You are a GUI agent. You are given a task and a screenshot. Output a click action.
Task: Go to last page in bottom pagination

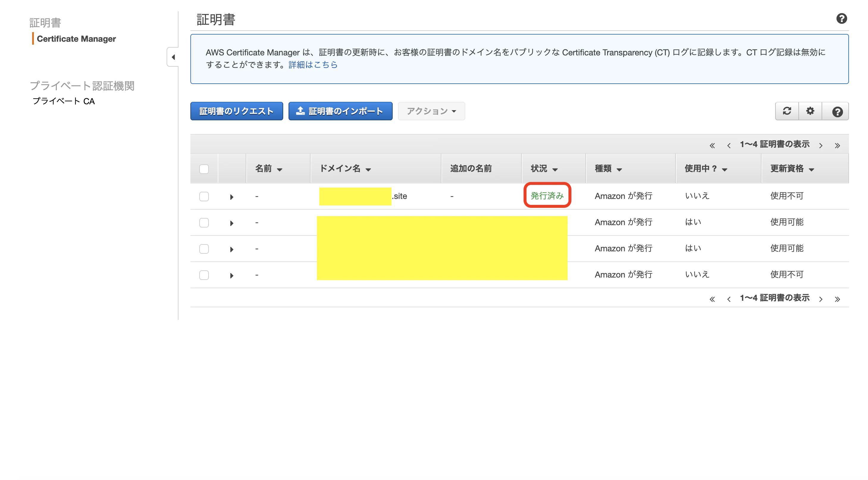[837, 299]
